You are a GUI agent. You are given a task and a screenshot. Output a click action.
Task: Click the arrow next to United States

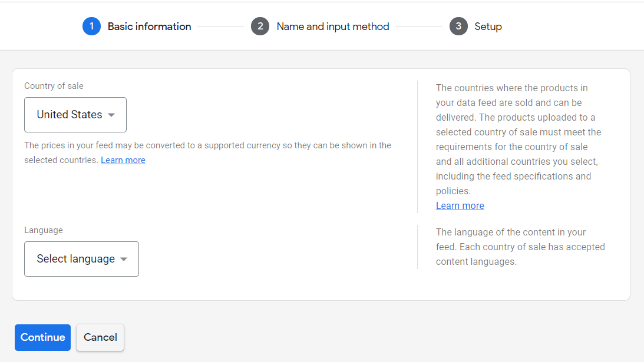pyautogui.click(x=111, y=115)
